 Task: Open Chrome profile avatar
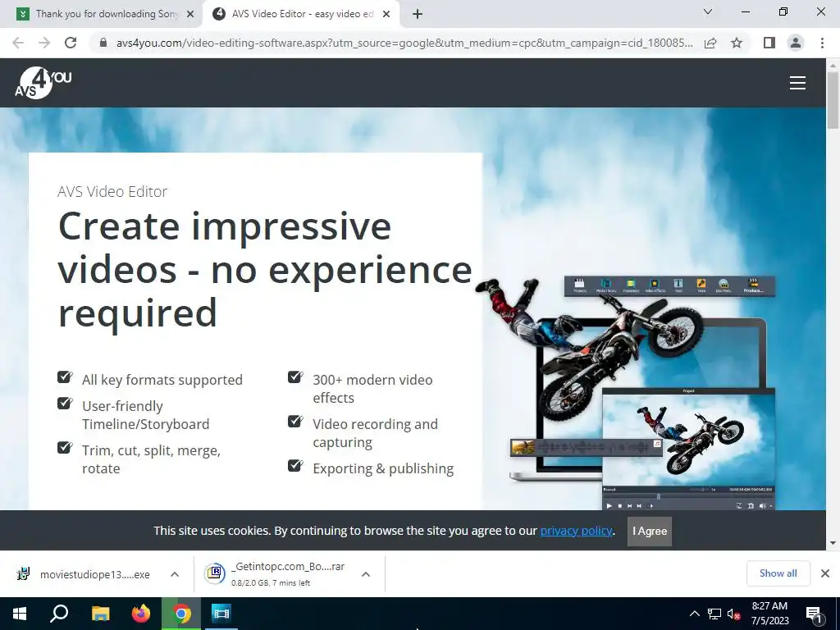(x=796, y=43)
